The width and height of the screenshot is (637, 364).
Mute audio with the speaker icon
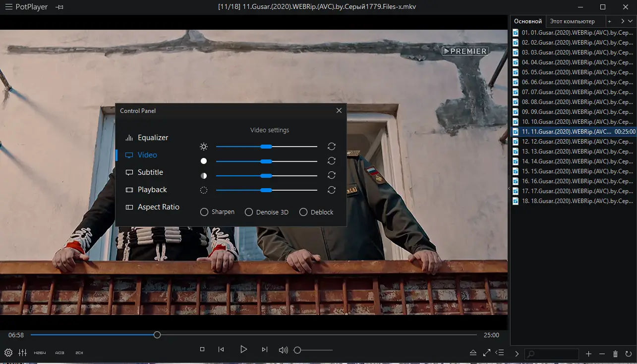283,350
